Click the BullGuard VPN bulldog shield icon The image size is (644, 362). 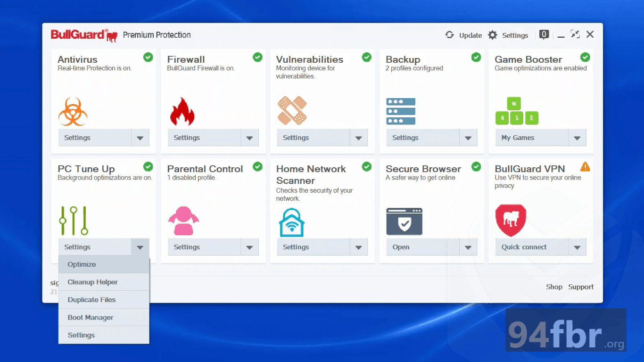[x=511, y=220]
